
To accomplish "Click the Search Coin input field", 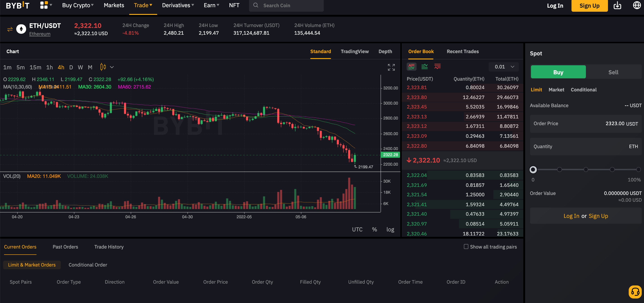I will coord(286,5).
